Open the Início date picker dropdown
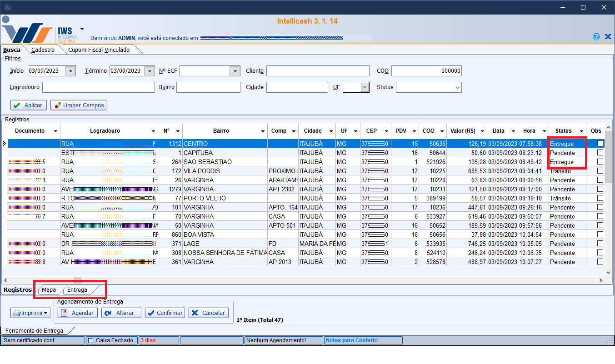Screen dimensions: 615x364 (x=70, y=71)
